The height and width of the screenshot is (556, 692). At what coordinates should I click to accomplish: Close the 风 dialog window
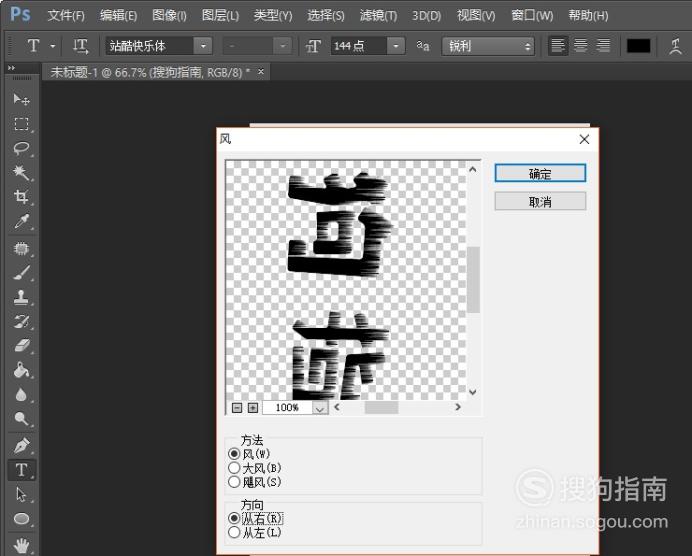(584, 139)
